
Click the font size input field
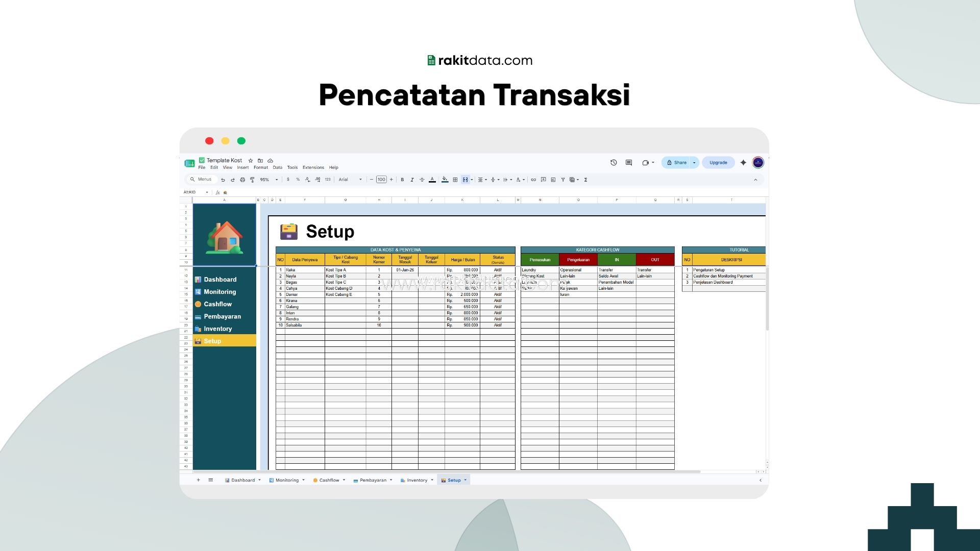(x=381, y=180)
